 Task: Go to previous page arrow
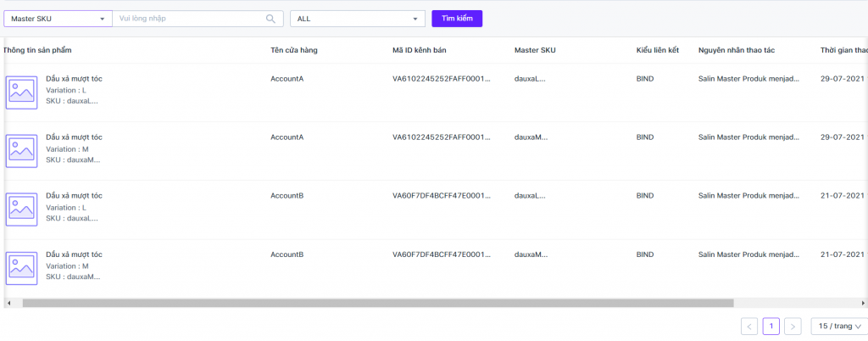tap(749, 327)
